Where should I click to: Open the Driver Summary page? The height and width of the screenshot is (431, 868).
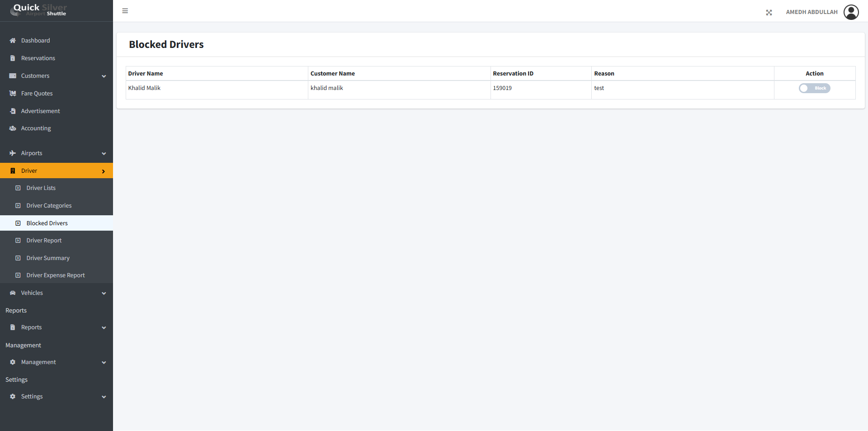pyautogui.click(x=48, y=258)
